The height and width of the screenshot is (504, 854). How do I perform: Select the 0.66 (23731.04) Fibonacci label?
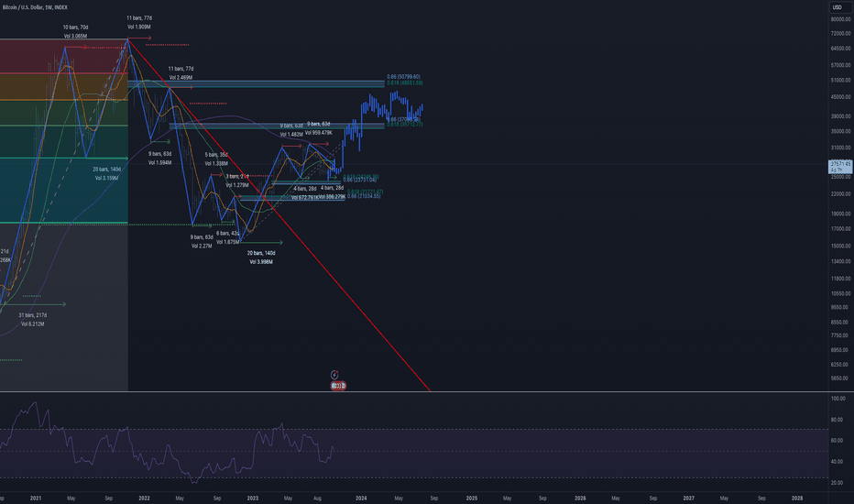pyautogui.click(x=359, y=180)
